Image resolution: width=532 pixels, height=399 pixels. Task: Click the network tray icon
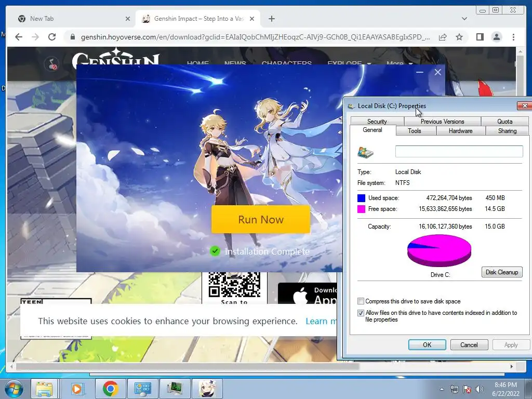point(454,389)
